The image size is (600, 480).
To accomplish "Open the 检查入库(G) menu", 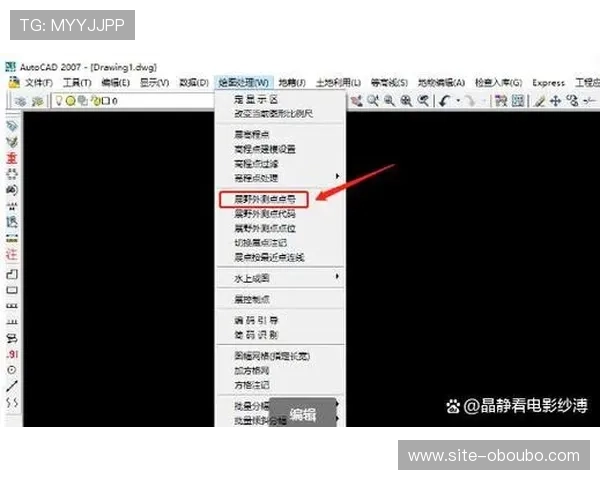I will pyautogui.click(x=498, y=82).
